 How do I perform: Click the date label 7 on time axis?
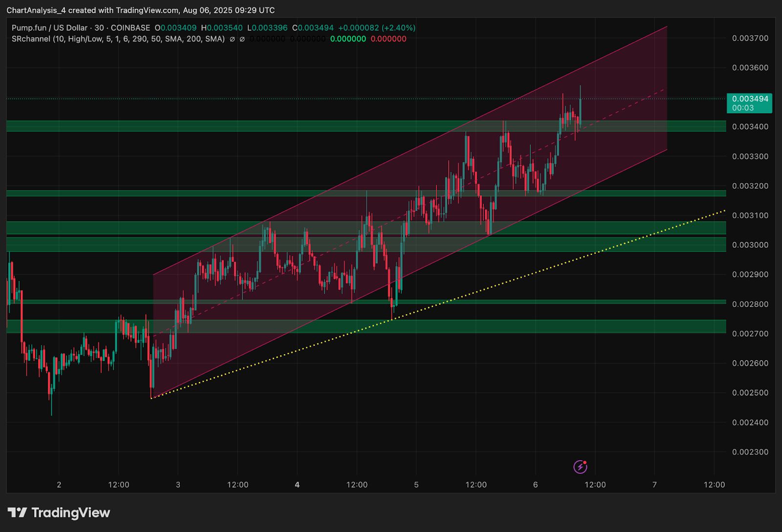point(654,485)
